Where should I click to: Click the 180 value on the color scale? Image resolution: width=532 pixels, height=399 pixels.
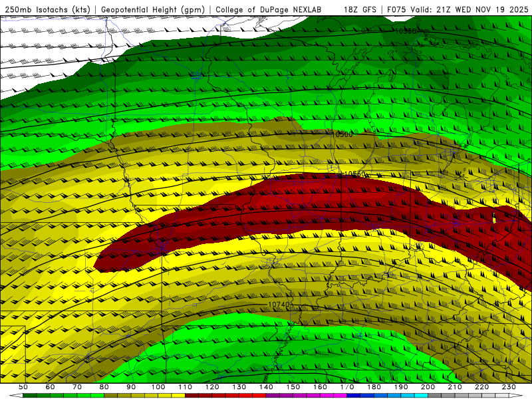[374, 387]
